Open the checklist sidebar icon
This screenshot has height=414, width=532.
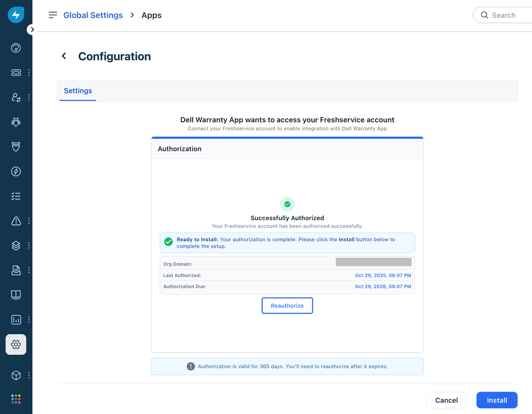tap(16, 196)
